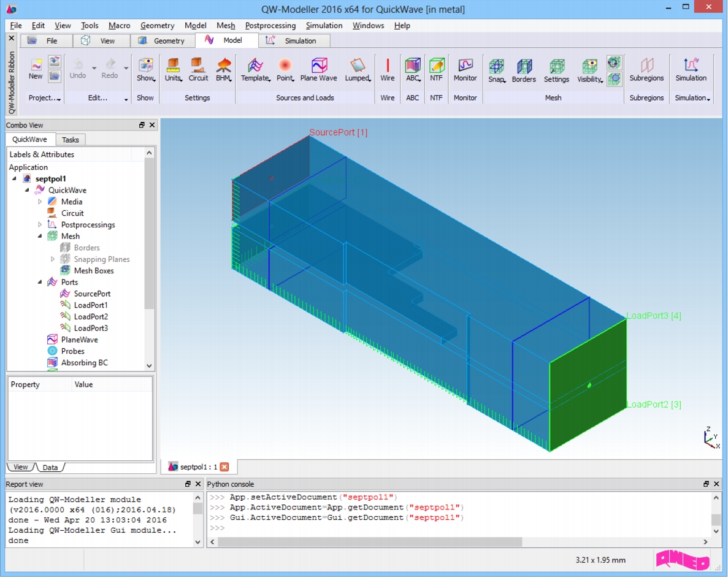Screen dimensions: 728x578
Task: Click the small tray-with-arrow icon beside New
Action: point(55,61)
